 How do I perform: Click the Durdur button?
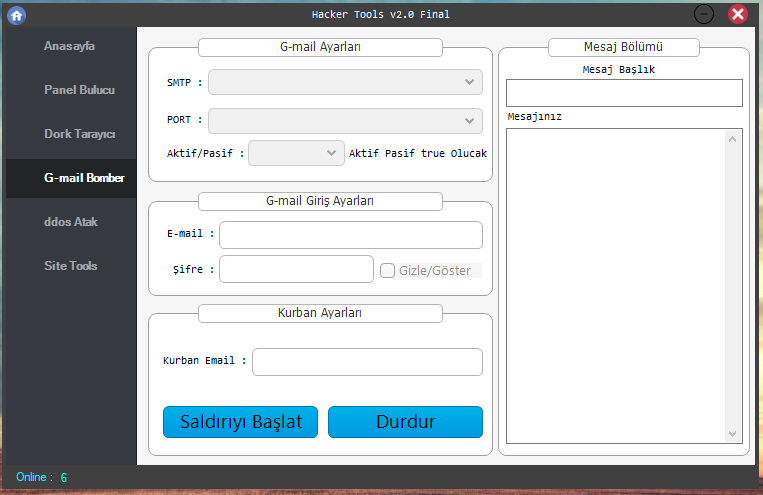pos(405,422)
